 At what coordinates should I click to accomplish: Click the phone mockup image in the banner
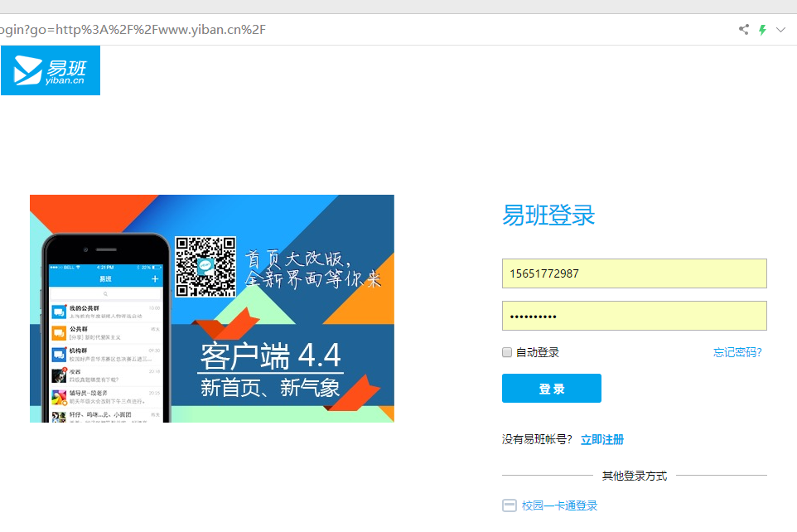106,328
